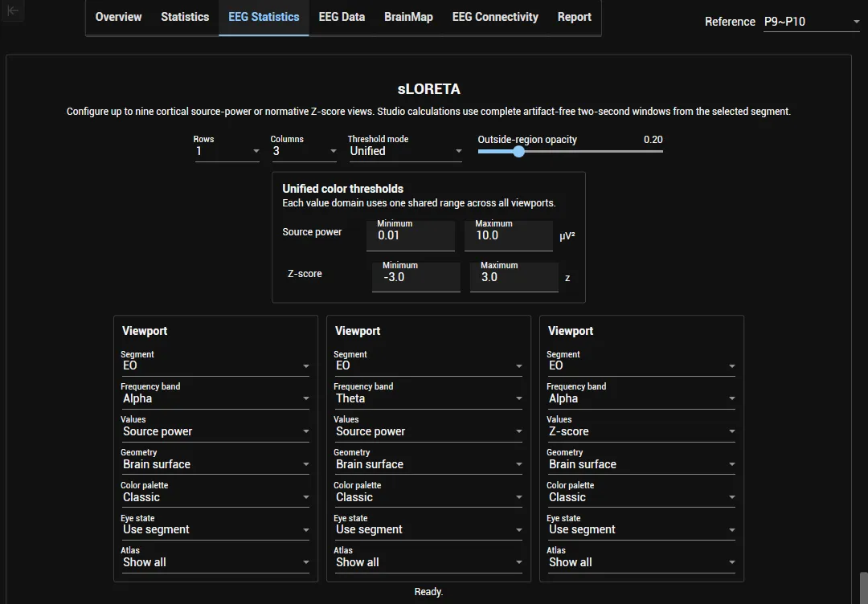Open Color palette dropdown in Z-score viewport

(x=641, y=497)
